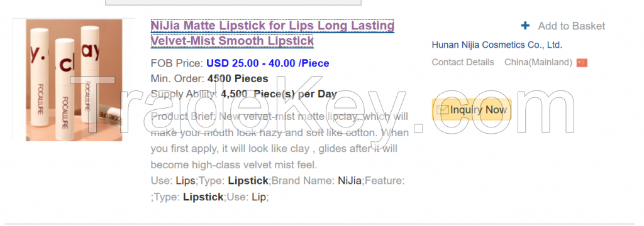Click the first bold Lipstick type value
Viewport: 644px width, 226px height.
coord(248,181)
